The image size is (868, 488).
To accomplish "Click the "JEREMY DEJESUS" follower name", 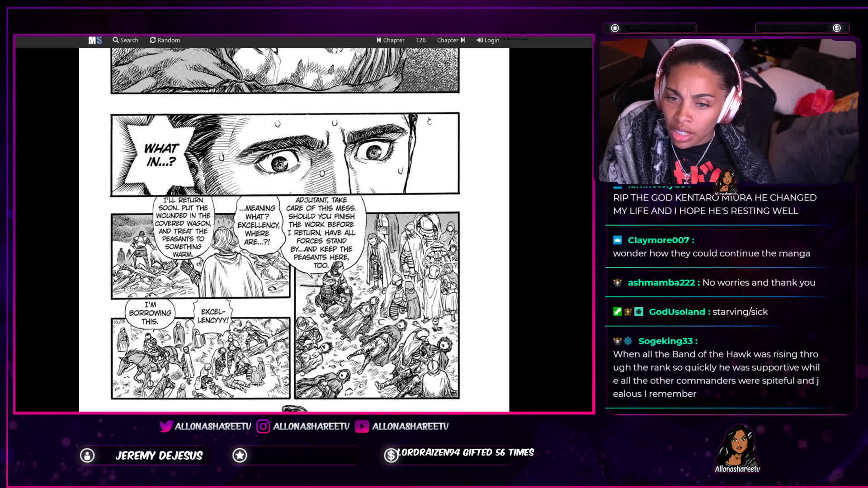I will (159, 455).
